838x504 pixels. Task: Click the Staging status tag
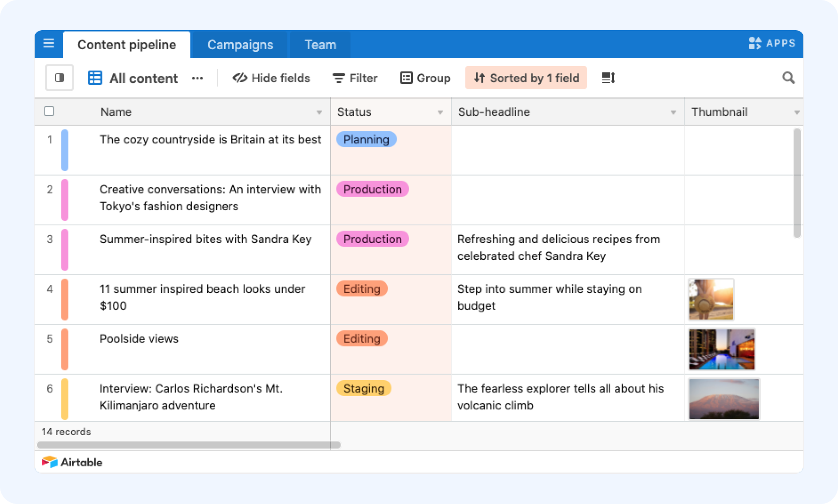click(x=364, y=388)
